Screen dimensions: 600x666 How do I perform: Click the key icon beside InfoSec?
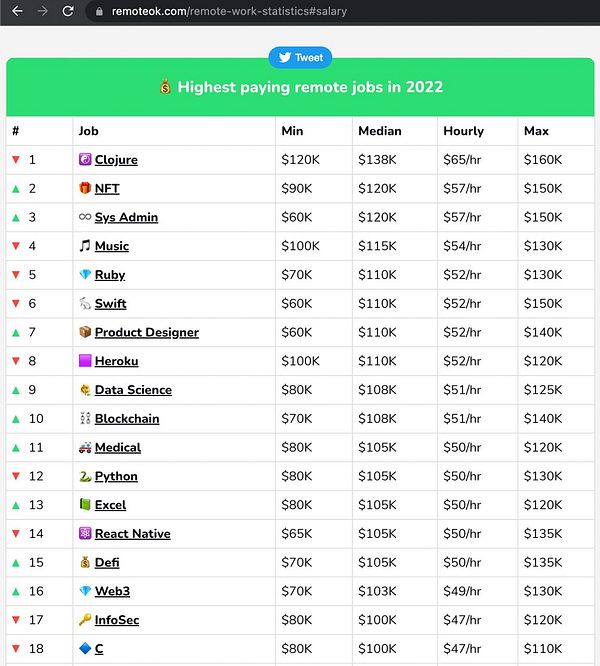tap(85, 620)
